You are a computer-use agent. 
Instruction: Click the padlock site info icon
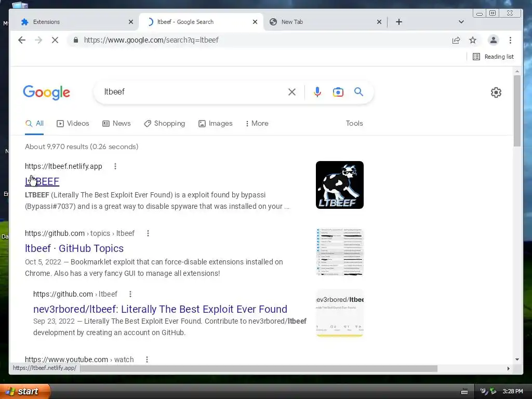click(76, 40)
